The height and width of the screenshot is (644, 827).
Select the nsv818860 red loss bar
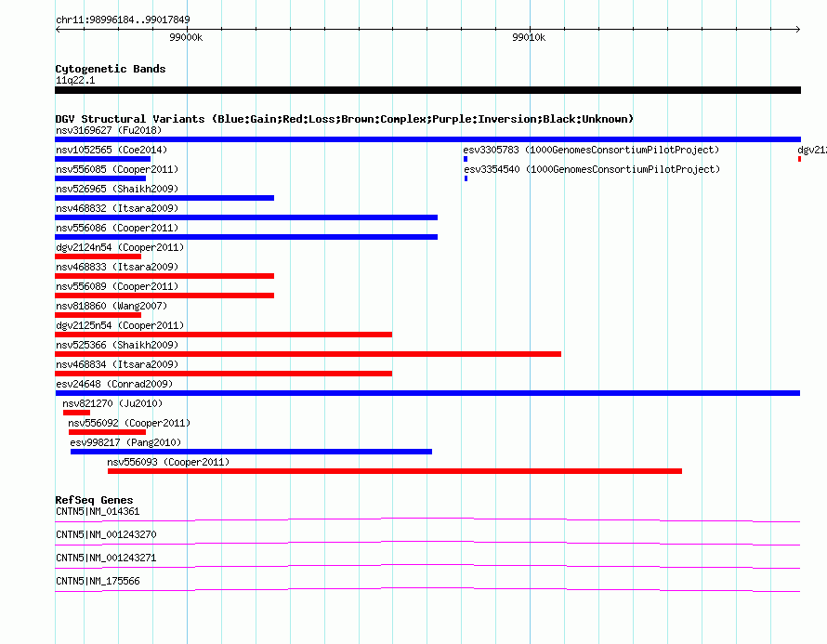coord(98,315)
